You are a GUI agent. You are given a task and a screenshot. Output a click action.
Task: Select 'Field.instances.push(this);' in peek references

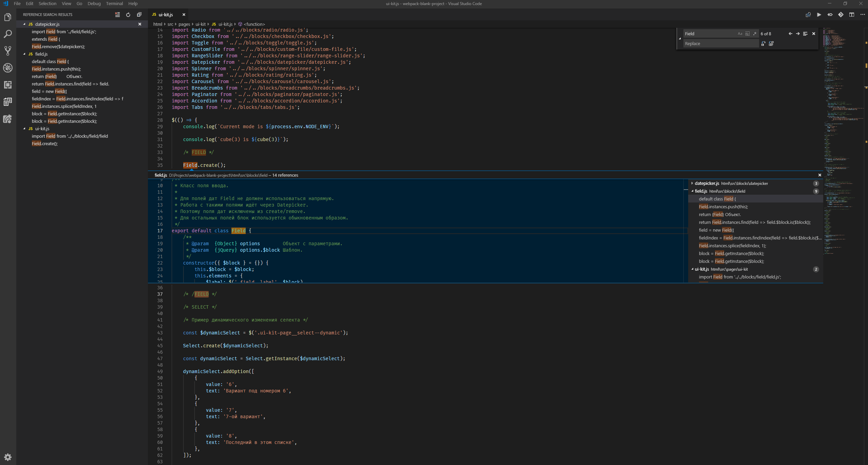point(723,207)
